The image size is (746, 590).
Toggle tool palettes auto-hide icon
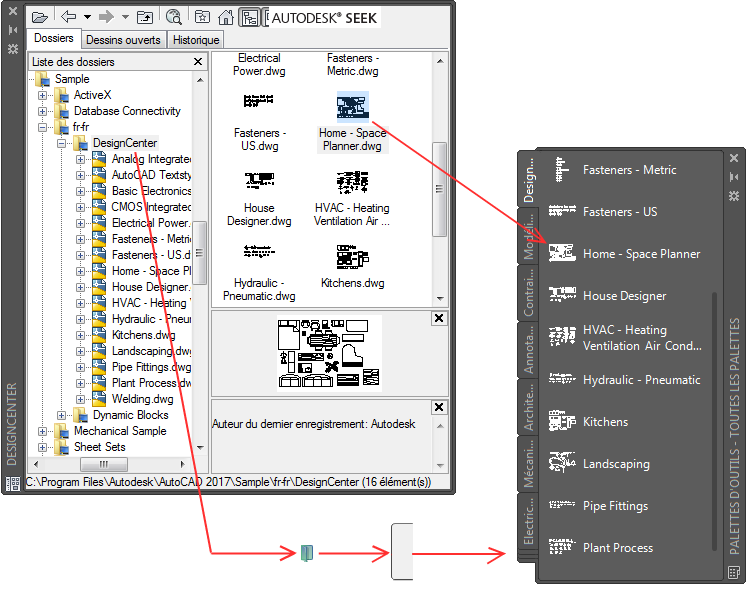(x=734, y=177)
